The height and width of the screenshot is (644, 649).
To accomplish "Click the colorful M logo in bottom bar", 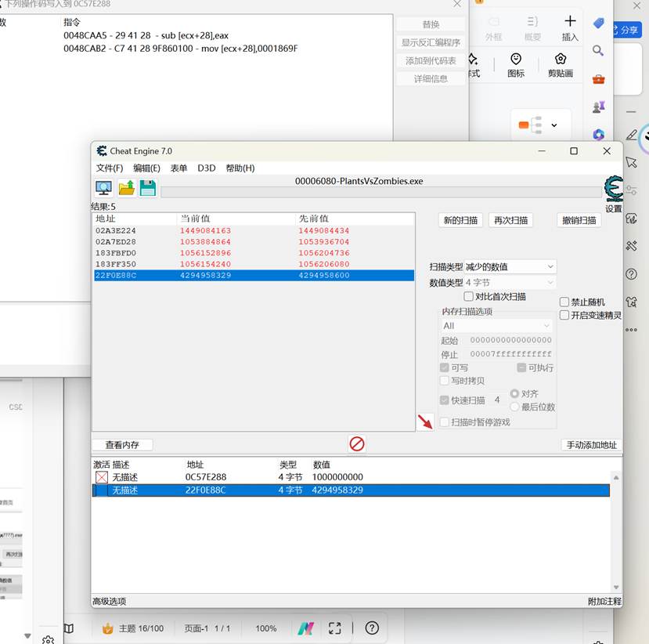I will coord(306,628).
